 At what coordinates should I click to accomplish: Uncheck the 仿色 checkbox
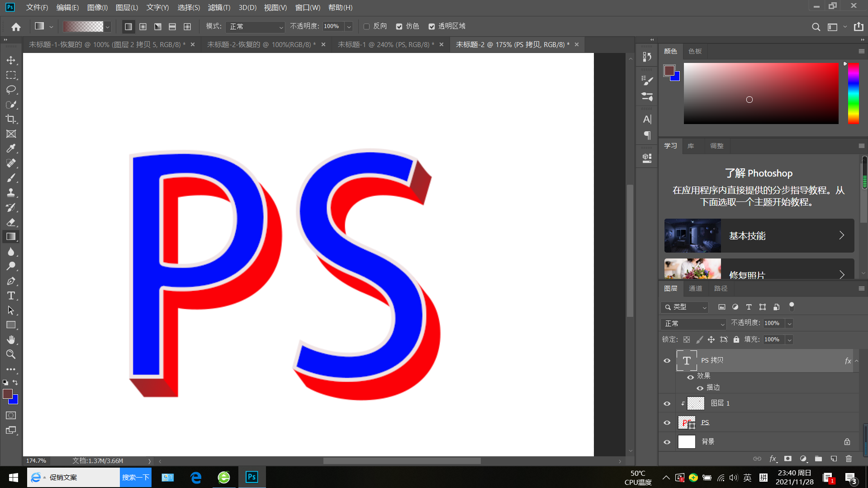tap(399, 27)
